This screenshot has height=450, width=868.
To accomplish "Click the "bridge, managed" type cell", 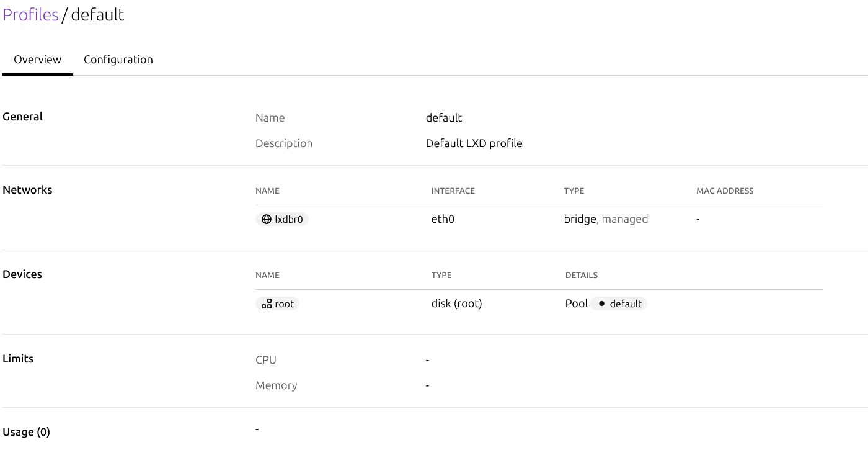I will (606, 219).
